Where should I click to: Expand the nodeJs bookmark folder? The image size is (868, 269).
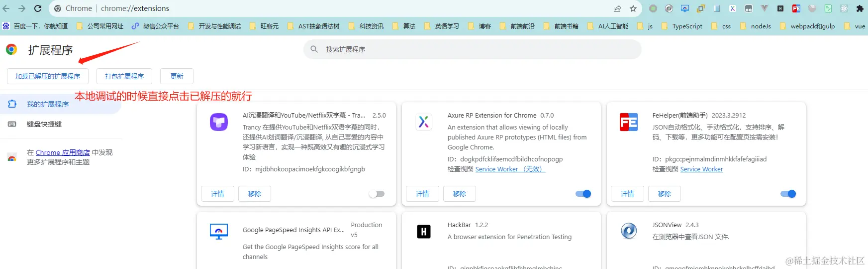point(756,26)
